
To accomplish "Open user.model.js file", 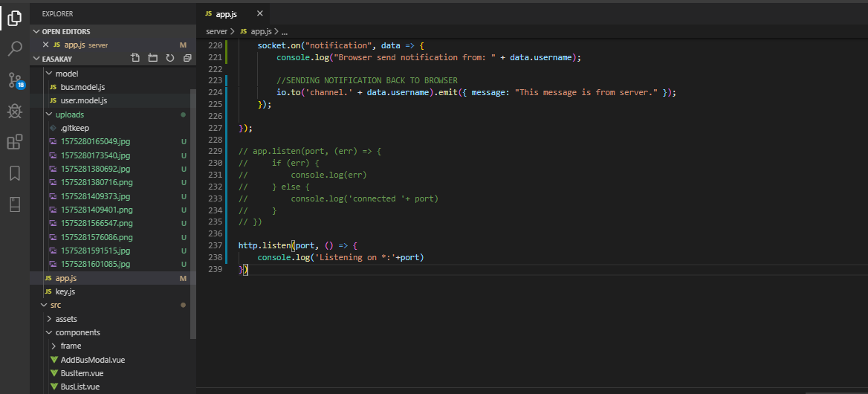I will coord(83,100).
